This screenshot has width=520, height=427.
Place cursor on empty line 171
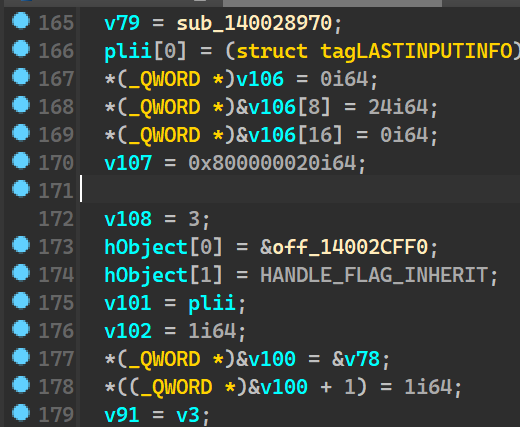pos(300,189)
